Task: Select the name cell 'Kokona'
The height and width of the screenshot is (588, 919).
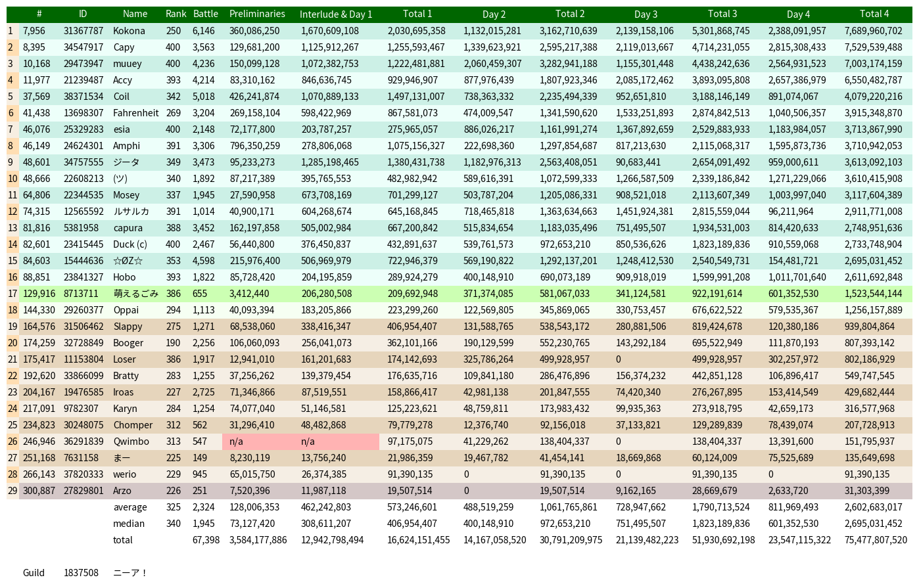Action: [129, 31]
